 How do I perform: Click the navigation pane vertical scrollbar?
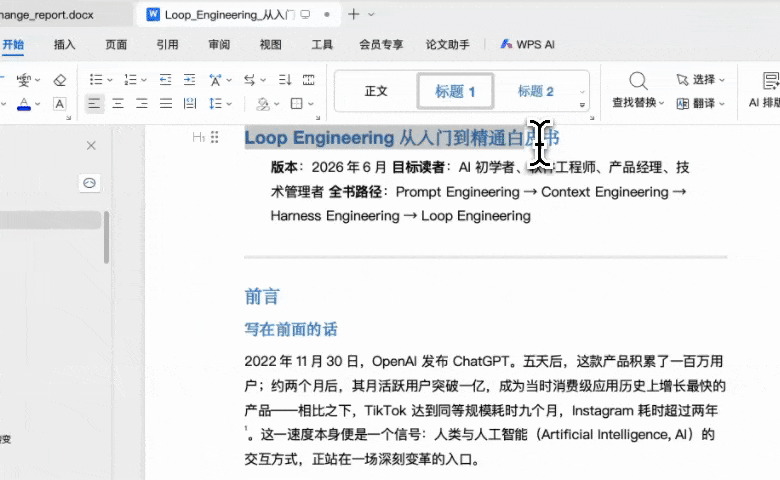click(x=106, y=237)
